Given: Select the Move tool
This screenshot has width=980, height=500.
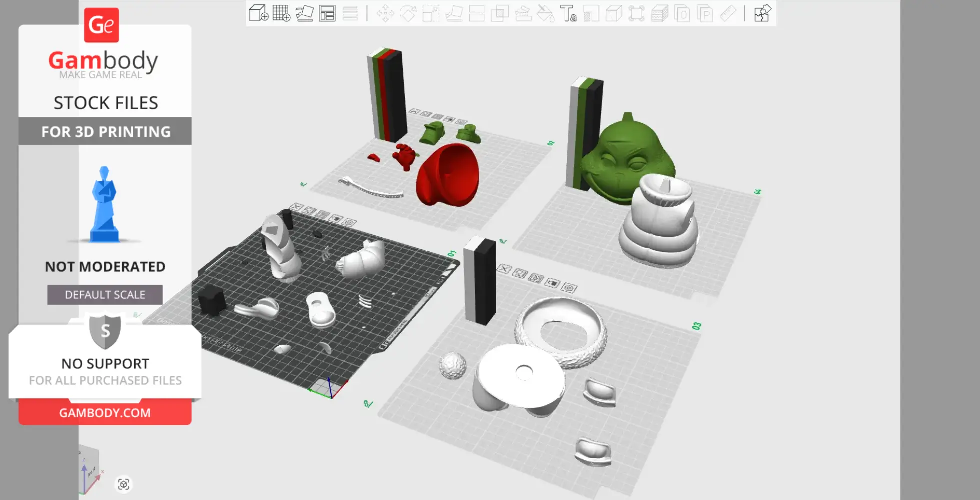Looking at the screenshot, I should click(385, 13).
